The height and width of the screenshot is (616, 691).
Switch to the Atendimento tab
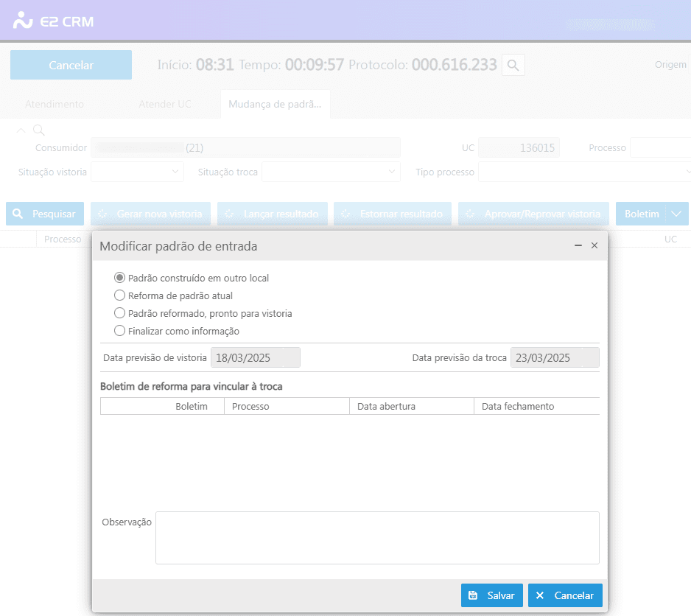point(55,104)
